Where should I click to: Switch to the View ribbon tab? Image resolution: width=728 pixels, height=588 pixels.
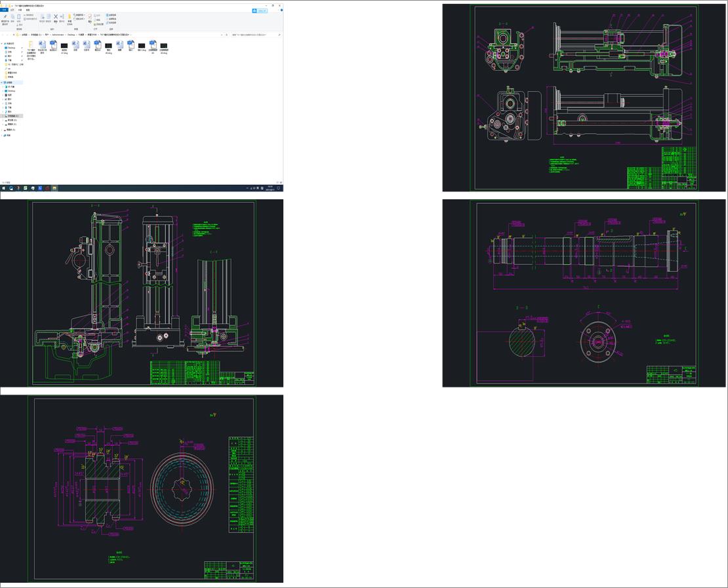tap(28, 10)
